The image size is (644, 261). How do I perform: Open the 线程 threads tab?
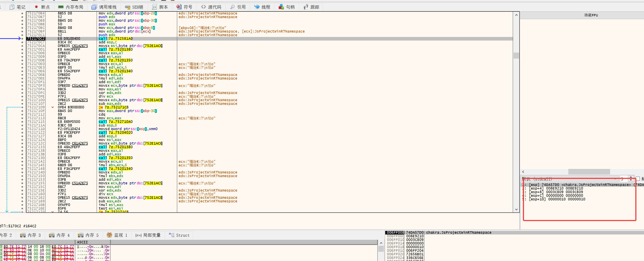point(262,7)
